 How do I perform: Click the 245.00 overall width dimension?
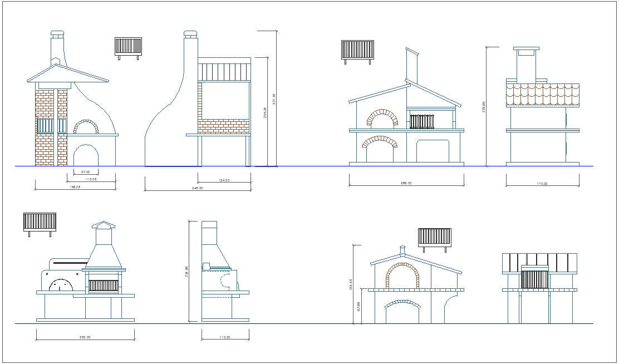point(198,188)
